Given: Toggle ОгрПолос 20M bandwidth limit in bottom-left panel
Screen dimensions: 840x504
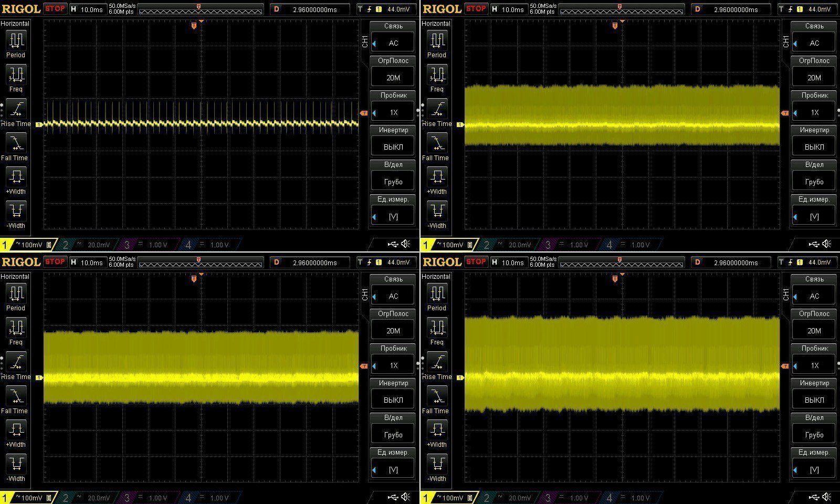Looking at the screenshot, I should (x=393, y=331).
